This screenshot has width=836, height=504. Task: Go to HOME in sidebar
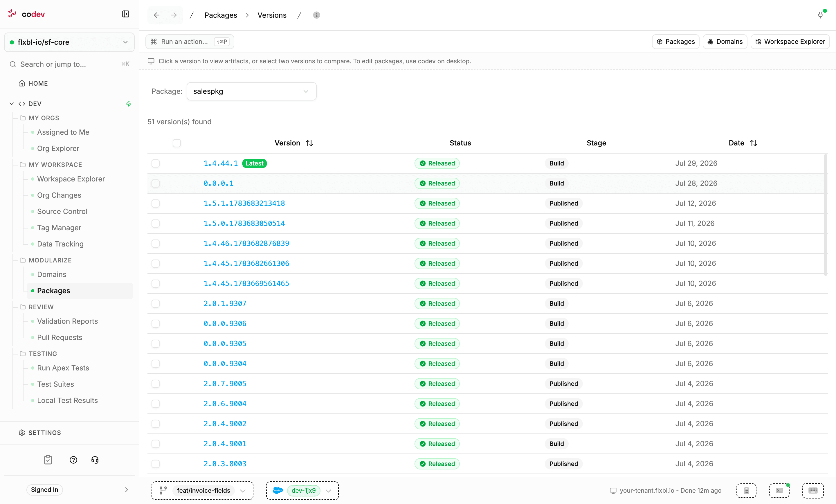click(x=33, y=84)
